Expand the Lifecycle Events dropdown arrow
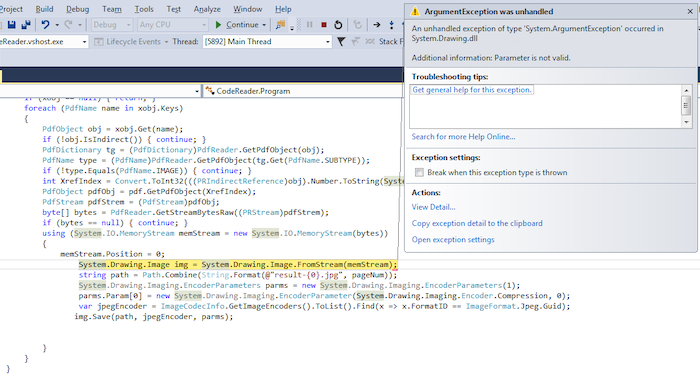 [x=166, y=42]
